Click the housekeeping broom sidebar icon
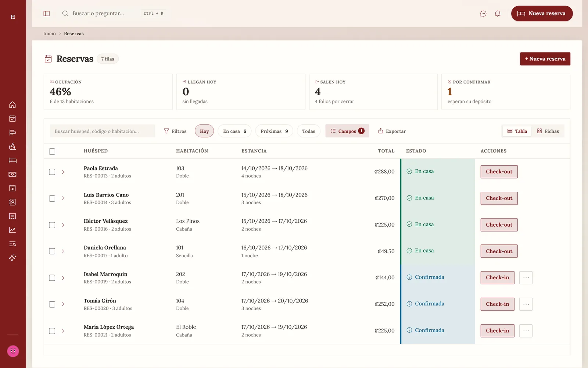The height and width of the screenshot is (368, 588). pyautogui.click(x=12, y=146)
